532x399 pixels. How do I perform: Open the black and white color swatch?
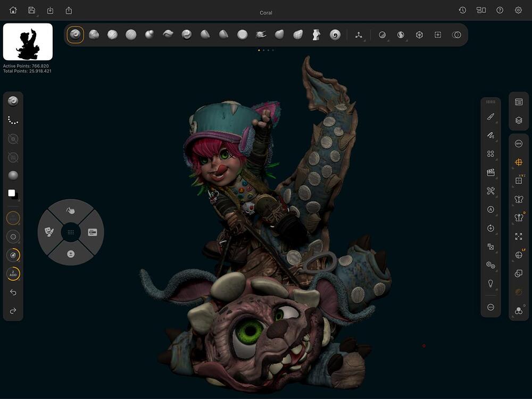point(13,194)
